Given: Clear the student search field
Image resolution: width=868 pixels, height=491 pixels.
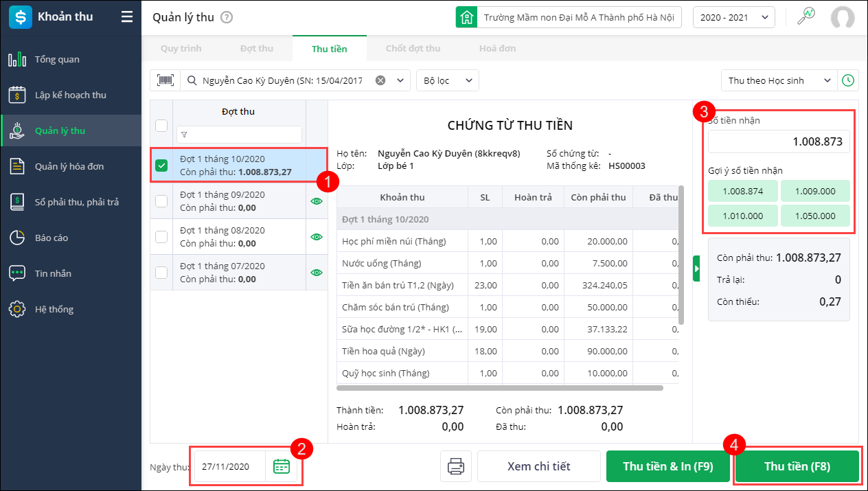Looking at the screenshot, I should (x=380, y=80).
